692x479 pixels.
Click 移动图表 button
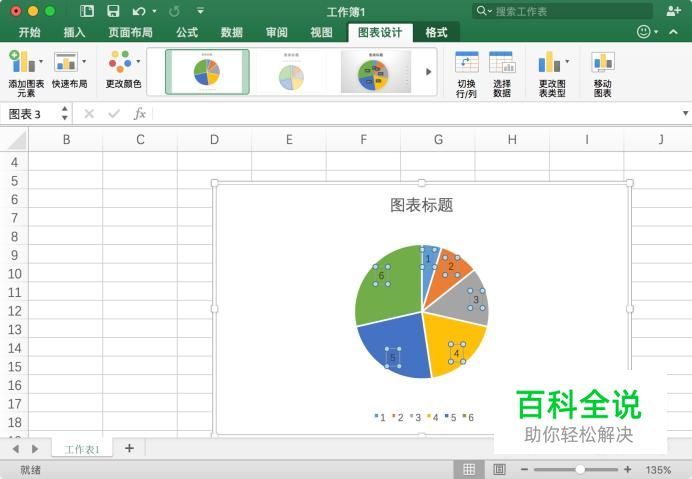(x=602, y=74)
